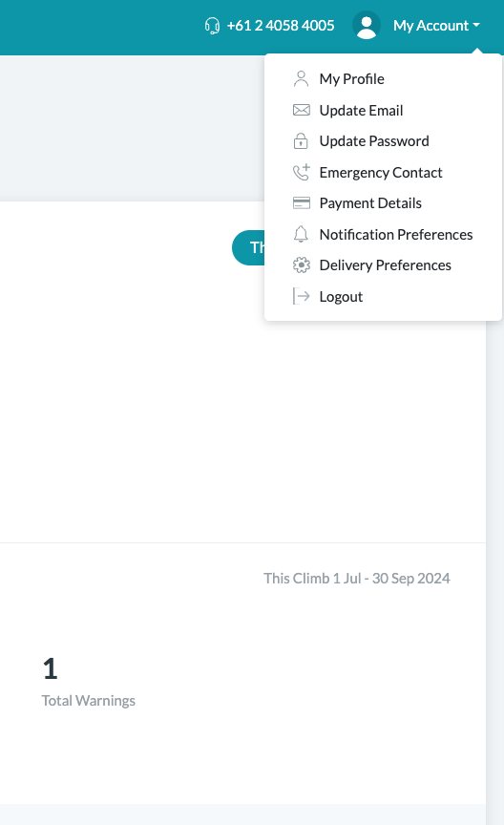Click the padlock icon beside Update Password

click(x=301, y=141)
